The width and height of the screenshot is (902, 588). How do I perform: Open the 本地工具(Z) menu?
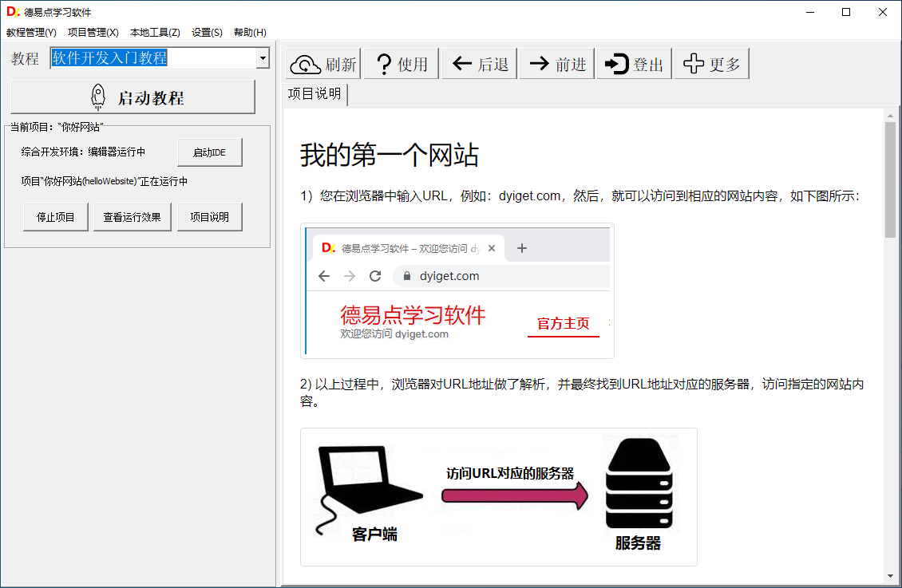tap(155, 32)
